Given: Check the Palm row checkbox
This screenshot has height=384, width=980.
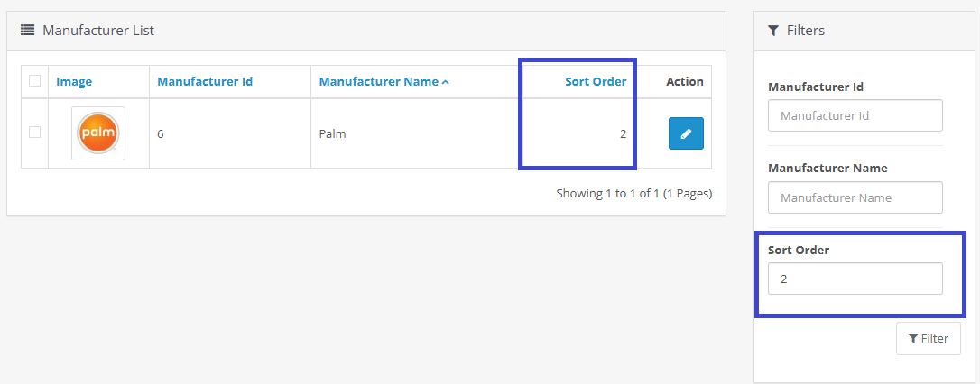Looking at the screenshot, I should coord(35,133).
